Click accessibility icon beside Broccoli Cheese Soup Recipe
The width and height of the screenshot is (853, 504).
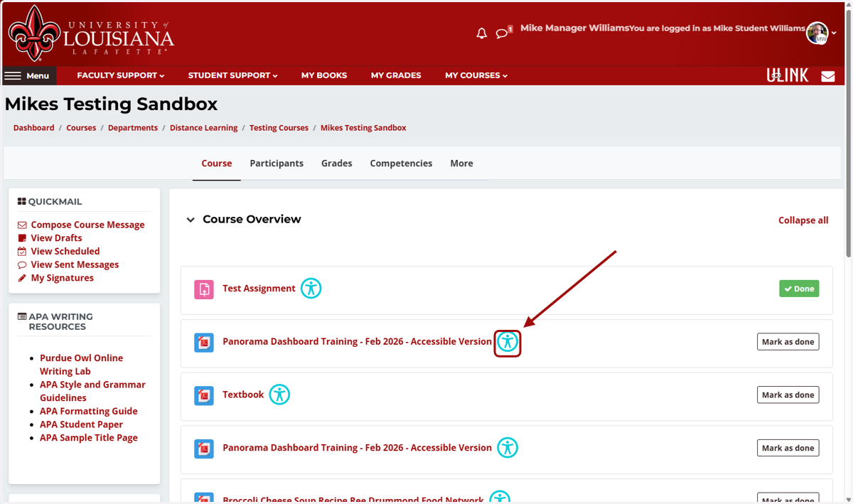click(x=500, y=498)
